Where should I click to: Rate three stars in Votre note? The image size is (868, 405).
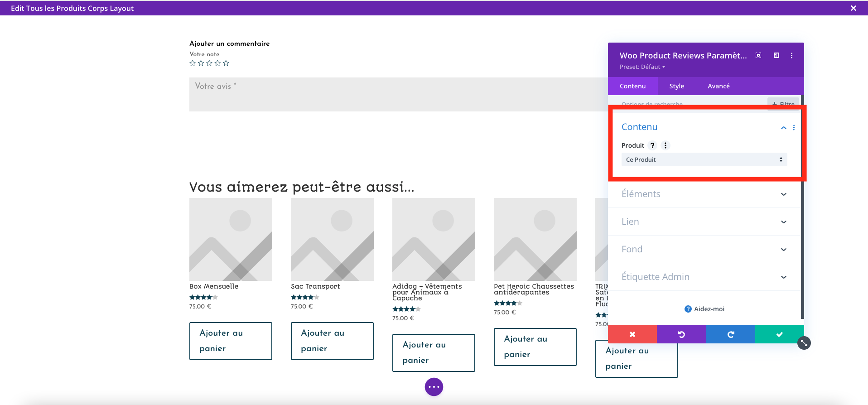point(209,63)
